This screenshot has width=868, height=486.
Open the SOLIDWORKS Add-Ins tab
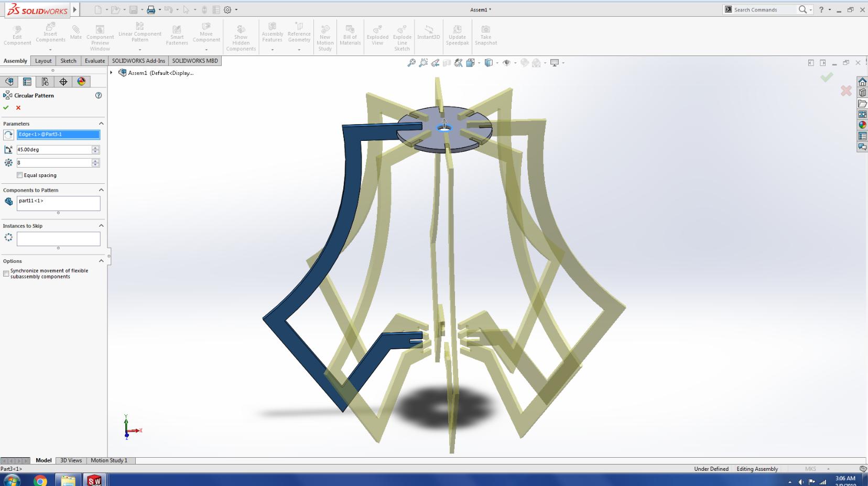tap(138, 61)
